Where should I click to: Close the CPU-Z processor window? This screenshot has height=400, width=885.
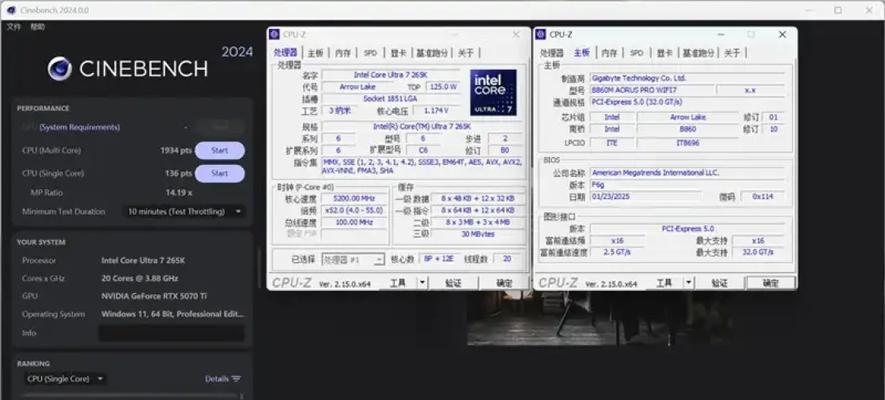point(516,34)
